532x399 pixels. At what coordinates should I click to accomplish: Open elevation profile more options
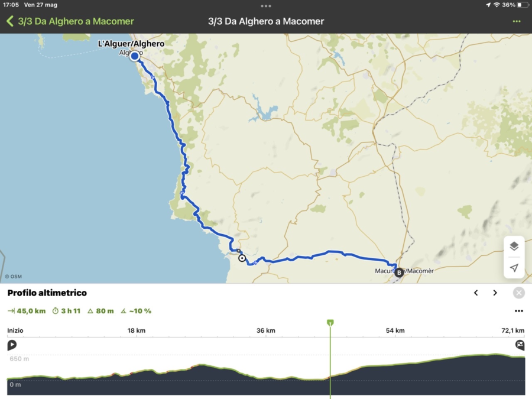click(518, 311)
